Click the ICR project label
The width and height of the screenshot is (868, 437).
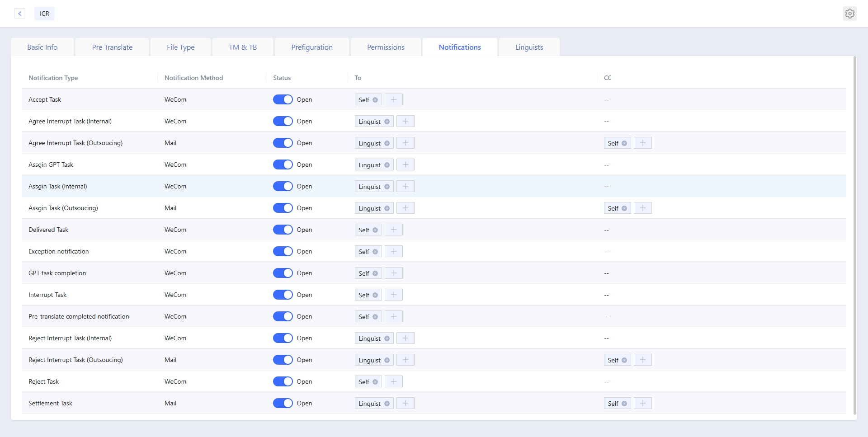click(x=44, y=14)
